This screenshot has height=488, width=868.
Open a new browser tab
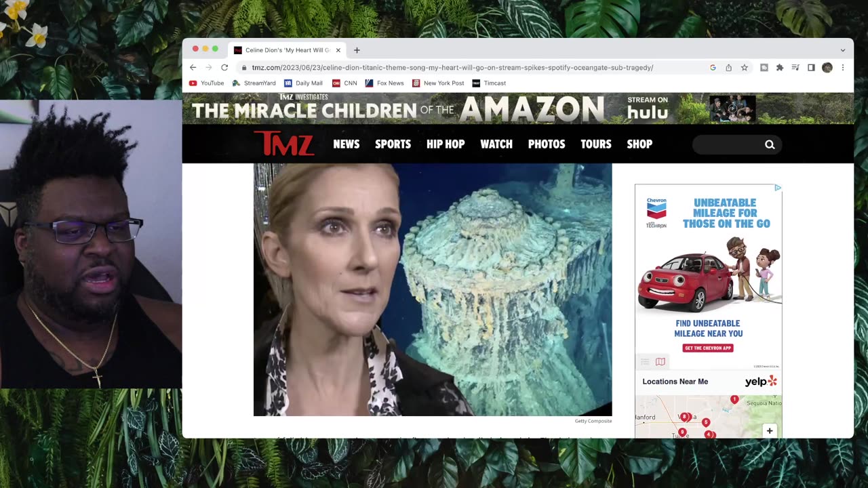[357, 50]
